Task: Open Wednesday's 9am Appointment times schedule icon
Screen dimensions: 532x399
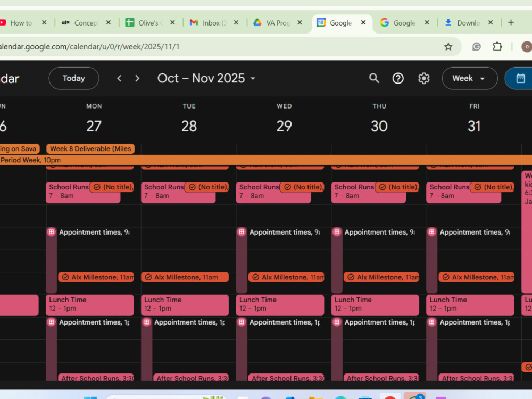Action: [242, 232]
